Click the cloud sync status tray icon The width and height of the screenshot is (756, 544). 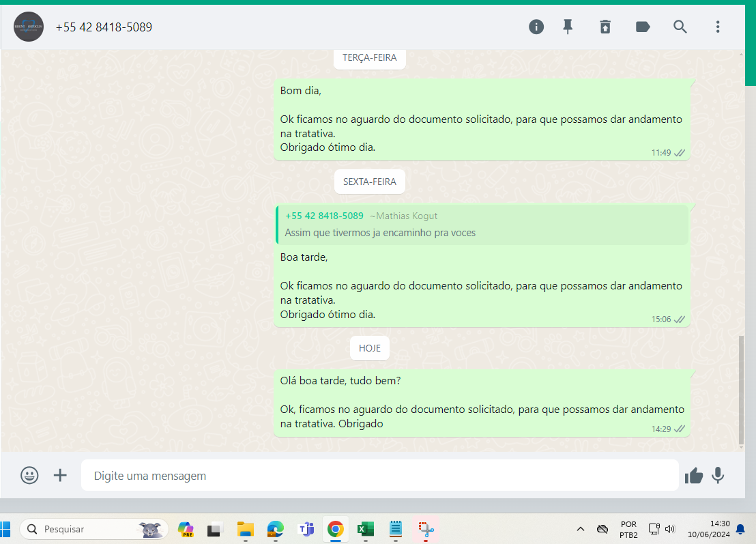602,529
